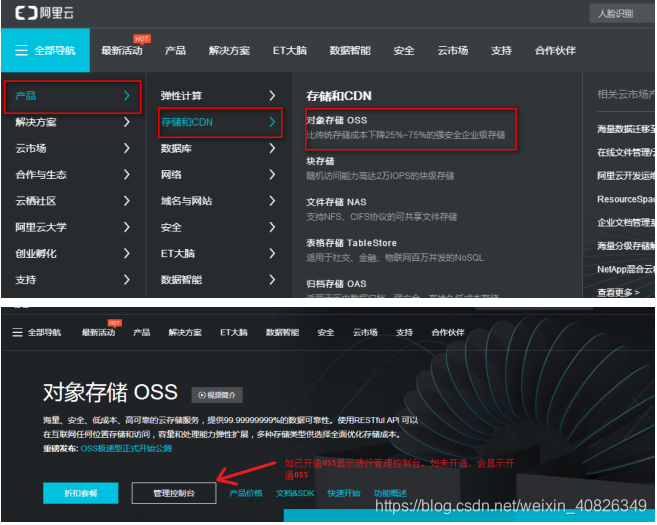Click the Alibaba Cloud logo
Screen dimensions: 657x525
click(44, 13)
